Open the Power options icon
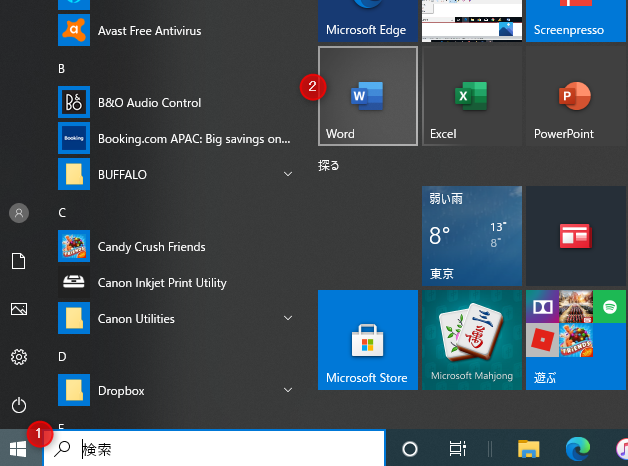628x466 pixels. [x=19, y=405]
